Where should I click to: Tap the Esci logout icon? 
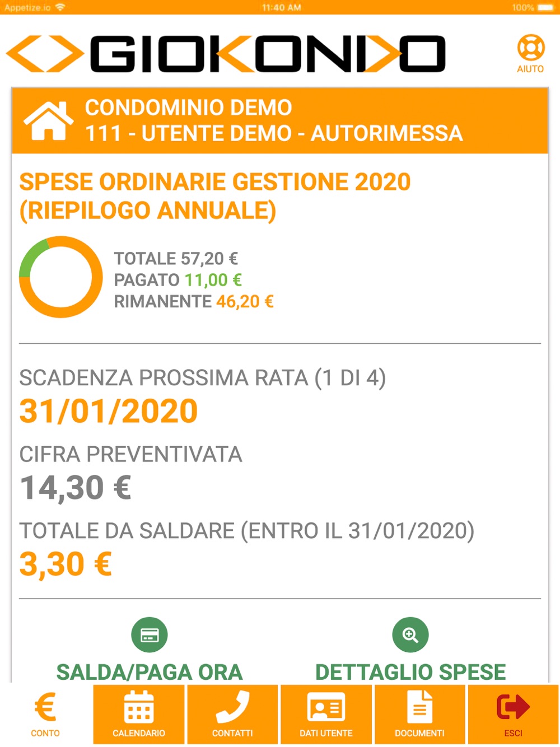513,707
